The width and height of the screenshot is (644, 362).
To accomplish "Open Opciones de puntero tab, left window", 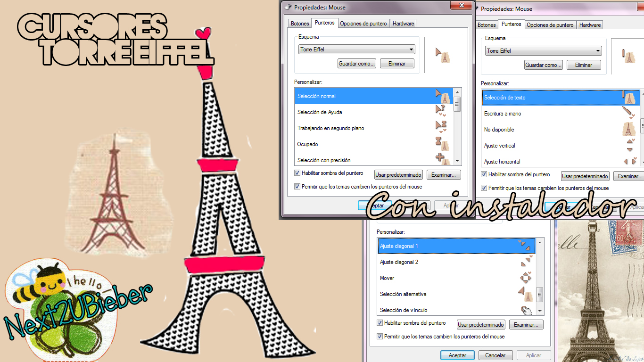I will click(x=363, y=23).
